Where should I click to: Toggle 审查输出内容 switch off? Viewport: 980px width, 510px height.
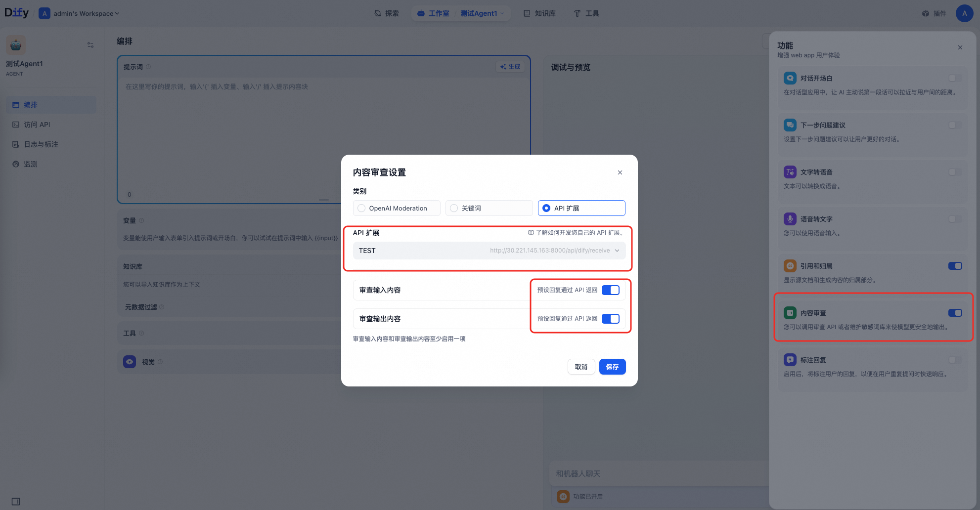point(611,319)
